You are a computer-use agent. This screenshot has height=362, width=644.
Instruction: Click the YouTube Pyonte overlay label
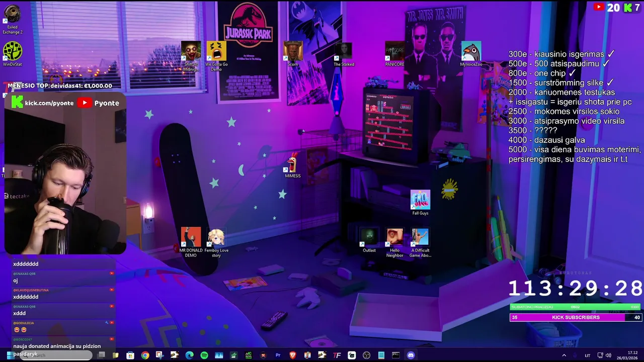99,103
